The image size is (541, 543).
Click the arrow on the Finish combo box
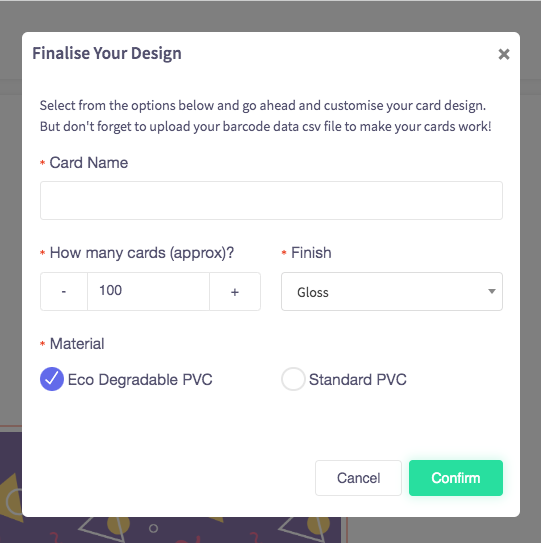(491, 291)
